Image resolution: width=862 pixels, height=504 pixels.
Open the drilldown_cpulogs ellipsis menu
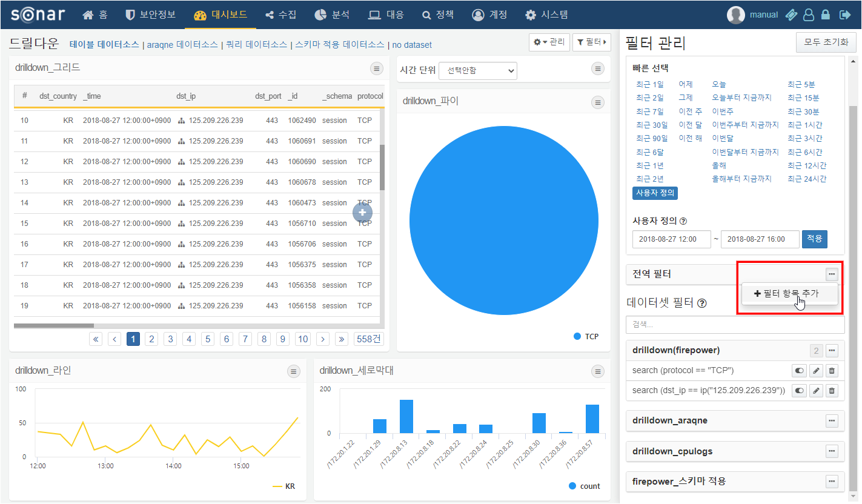[x=832, y=451]
